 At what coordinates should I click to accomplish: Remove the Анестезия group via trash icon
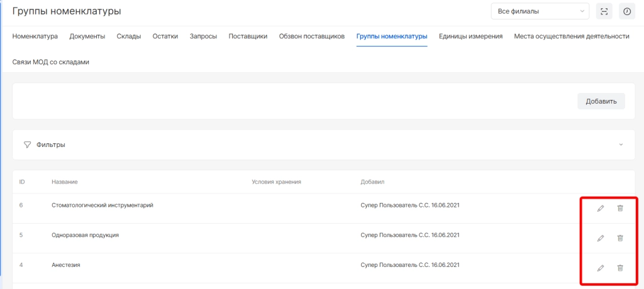620,268
